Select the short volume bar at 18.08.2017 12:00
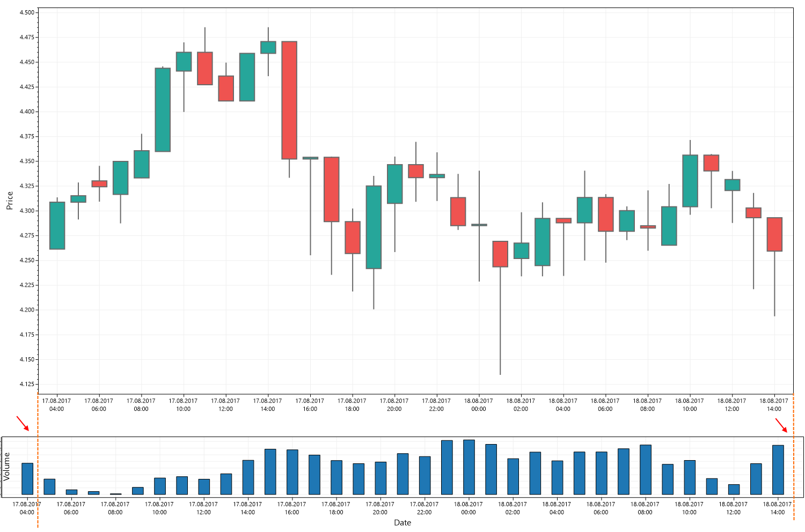The image size is (805, 532). 734,490
